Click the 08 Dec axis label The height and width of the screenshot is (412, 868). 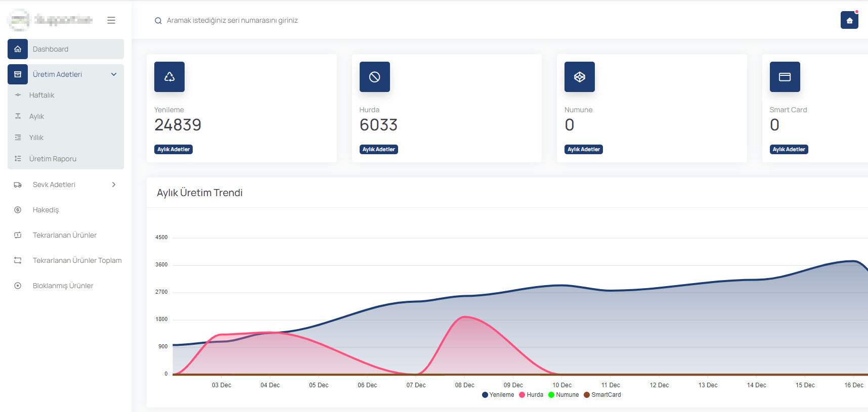464,385
